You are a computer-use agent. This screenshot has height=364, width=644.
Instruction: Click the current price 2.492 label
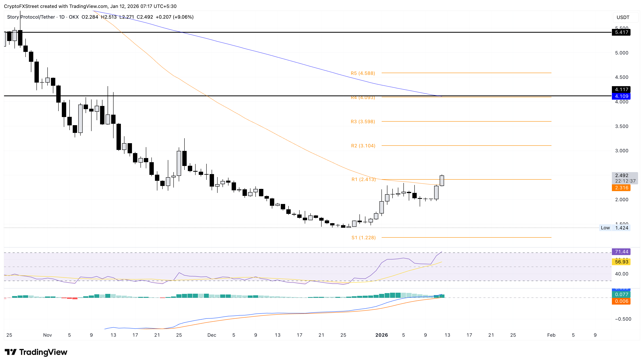[622, 175]
